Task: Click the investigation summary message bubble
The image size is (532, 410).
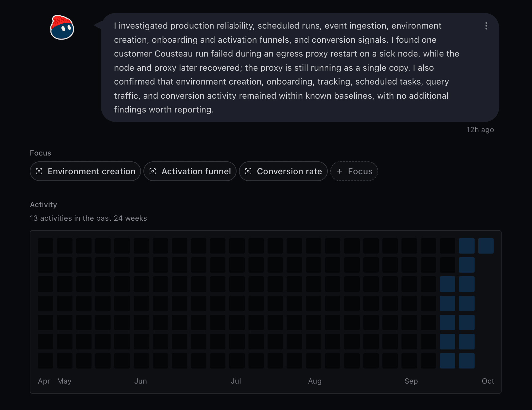Action: 300,67
